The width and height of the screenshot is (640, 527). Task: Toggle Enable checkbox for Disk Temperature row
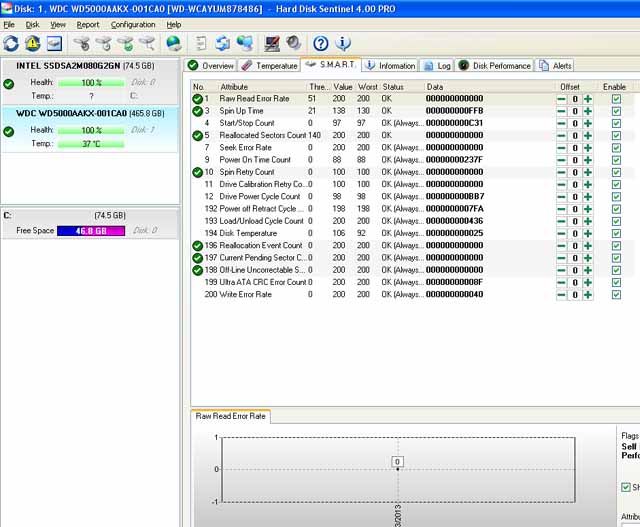616,233
